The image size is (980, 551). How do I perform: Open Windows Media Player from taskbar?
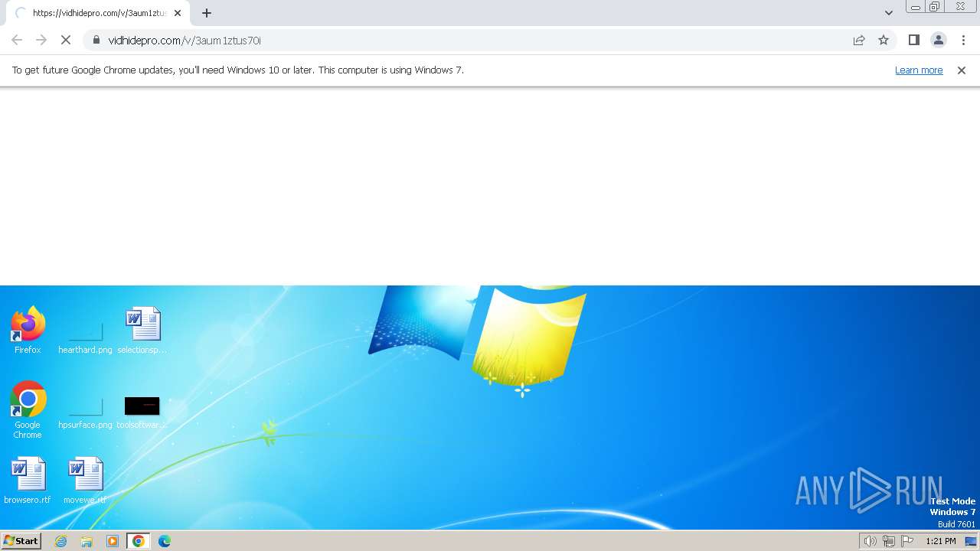pyautogui.click(x=113, y=541)
